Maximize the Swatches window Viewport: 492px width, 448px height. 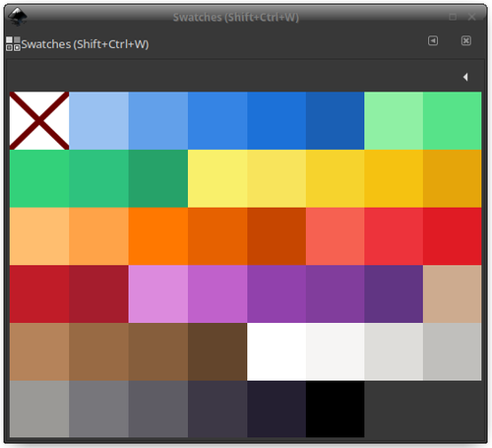point(453,17)
